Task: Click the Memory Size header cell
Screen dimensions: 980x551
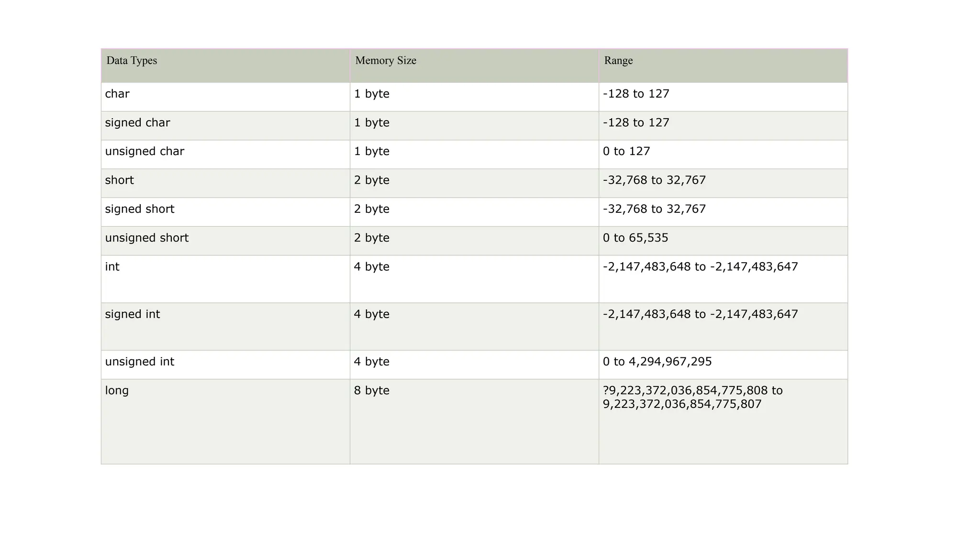Action: [x=385, y=61]
